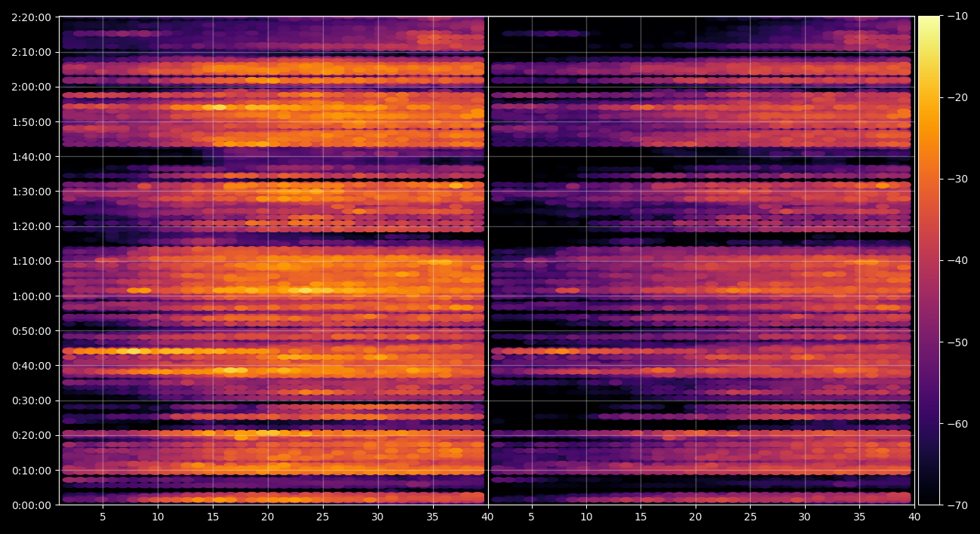Click the 0:50:00 y-axis tick label

(x=32, y=331)
